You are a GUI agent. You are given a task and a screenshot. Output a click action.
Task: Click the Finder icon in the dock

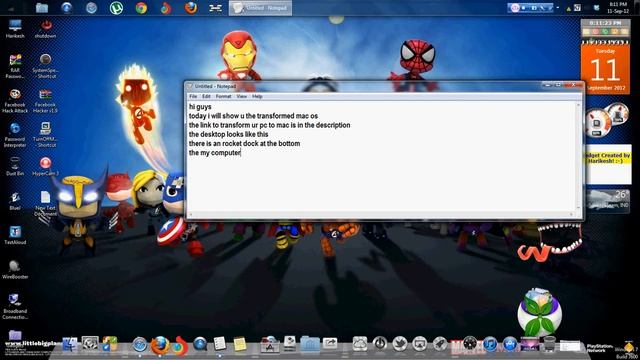click(x=69, y=344)
